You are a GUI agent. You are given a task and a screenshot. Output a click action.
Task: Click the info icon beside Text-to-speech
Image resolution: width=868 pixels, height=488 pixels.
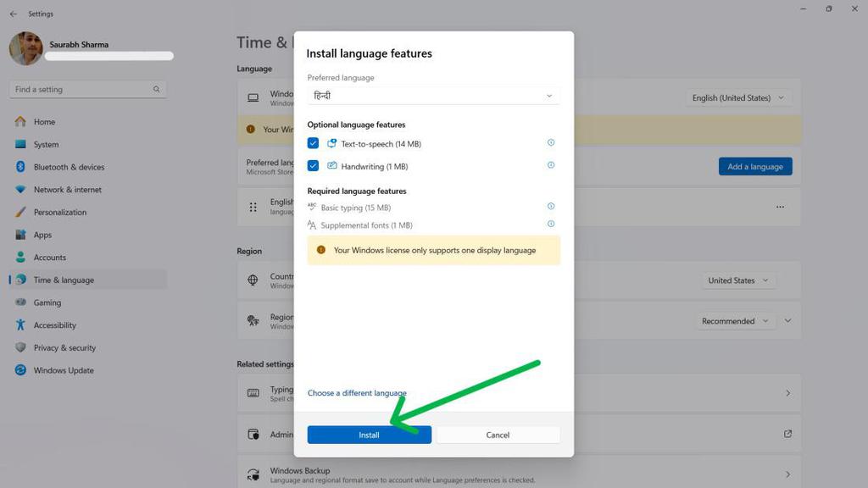[551, 142]
